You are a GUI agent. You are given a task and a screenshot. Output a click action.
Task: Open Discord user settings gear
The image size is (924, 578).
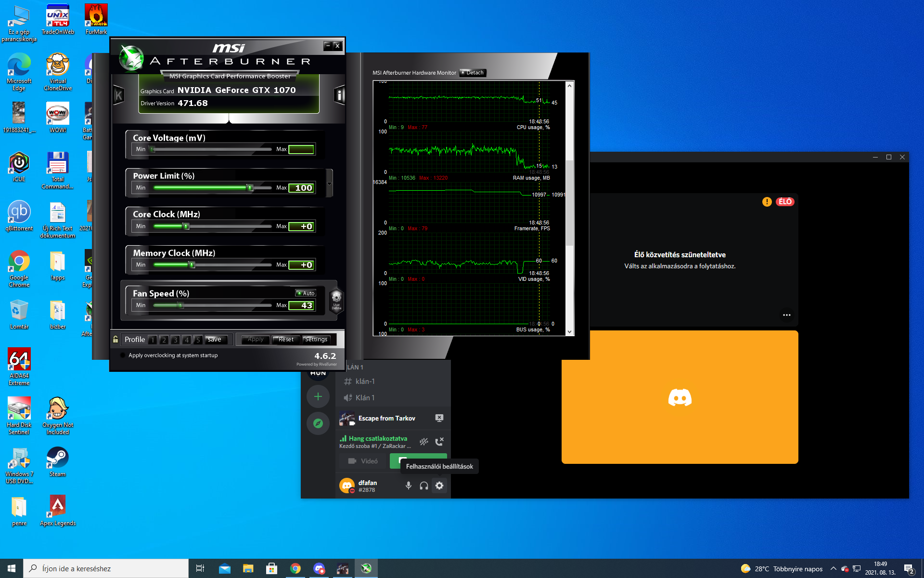(x=439, y=486)
